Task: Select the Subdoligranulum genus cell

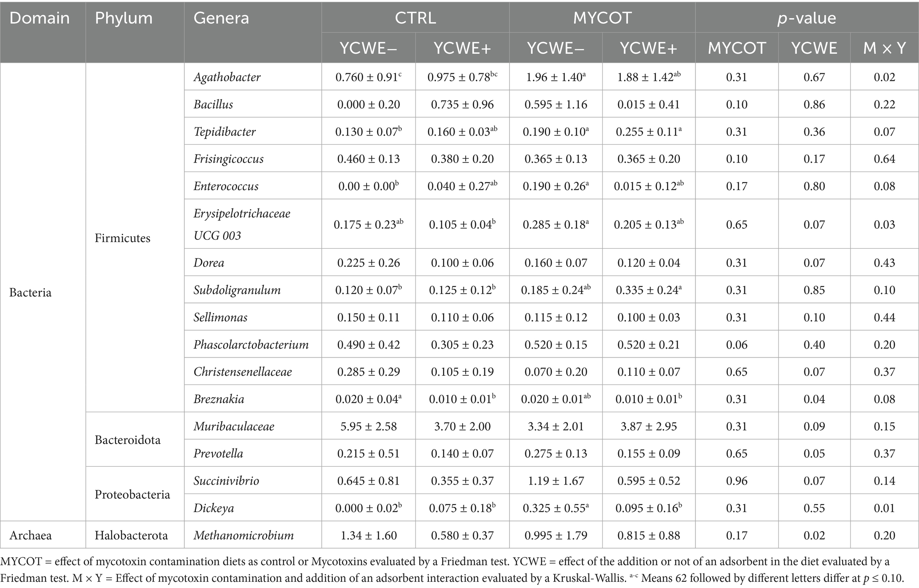Action: [x=237, y=290]
